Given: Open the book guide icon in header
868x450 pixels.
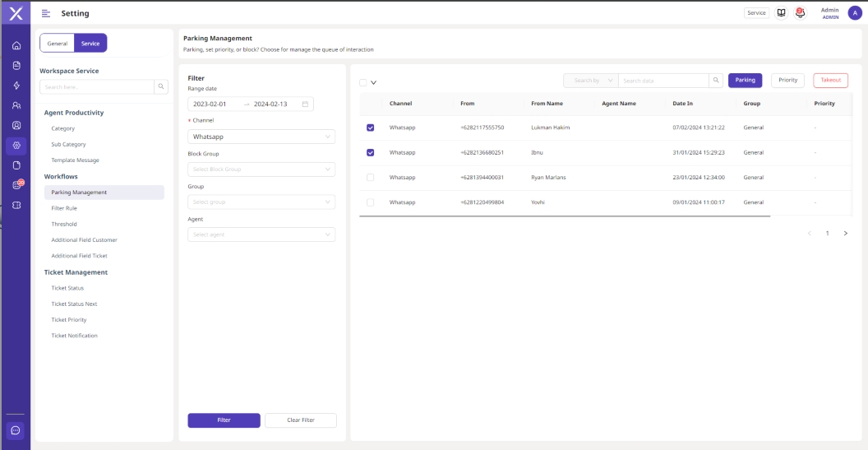Looking at the screenshot, I should [781, 13].
